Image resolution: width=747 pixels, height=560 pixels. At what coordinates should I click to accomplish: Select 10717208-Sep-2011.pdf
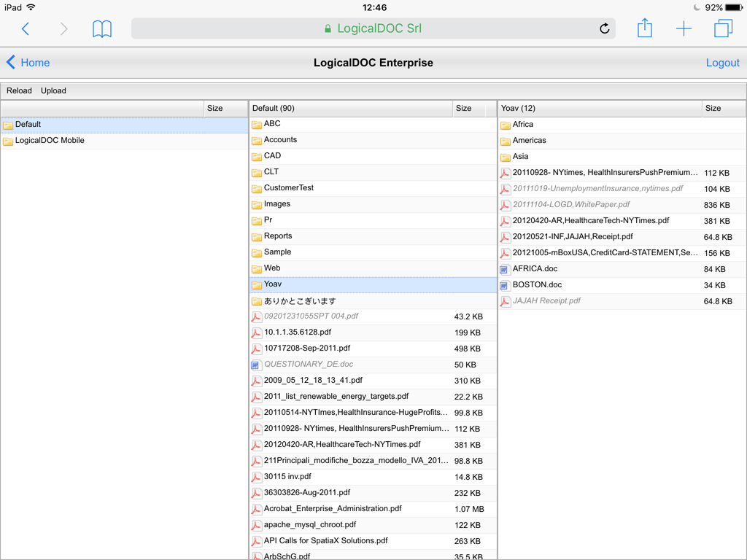[373, 349]
